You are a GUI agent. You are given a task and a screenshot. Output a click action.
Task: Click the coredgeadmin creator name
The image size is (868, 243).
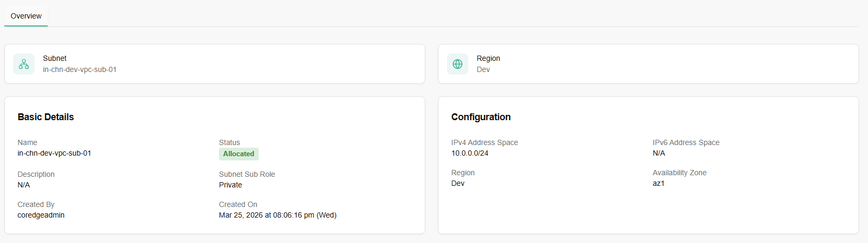tap(41, 215)
